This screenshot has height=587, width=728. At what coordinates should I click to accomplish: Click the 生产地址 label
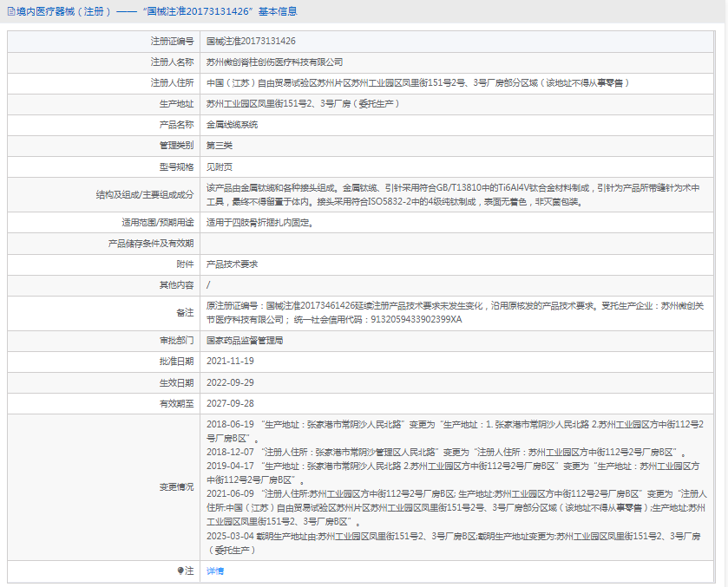click(176, 104)
